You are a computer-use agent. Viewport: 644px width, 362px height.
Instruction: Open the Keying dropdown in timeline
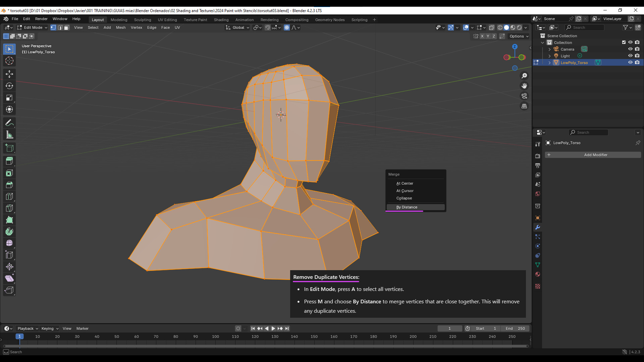point(50,328)
